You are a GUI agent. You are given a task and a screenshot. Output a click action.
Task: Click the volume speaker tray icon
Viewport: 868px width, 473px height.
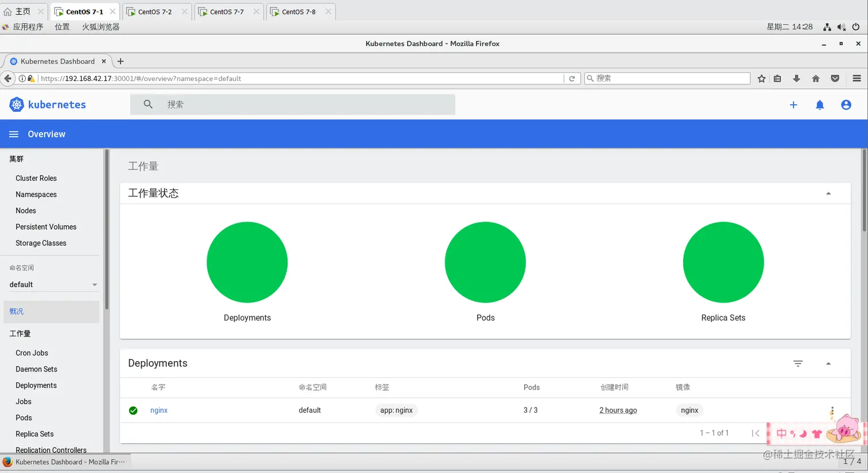841,27
